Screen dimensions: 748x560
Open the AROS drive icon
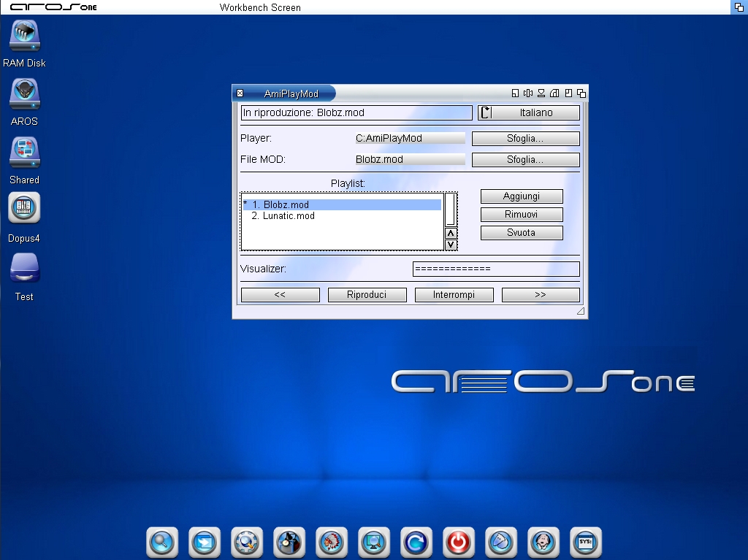coord(24,94)
